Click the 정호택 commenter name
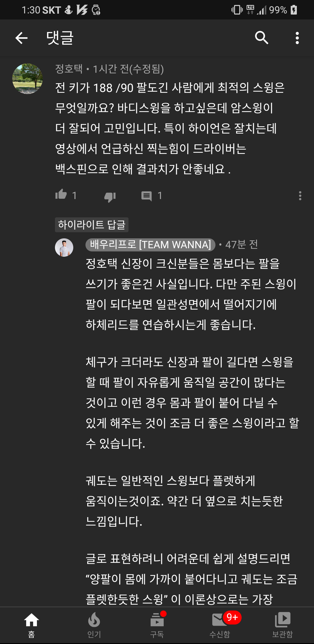The height and width of the screenshot is (644, 314). click(x=69, y=69)
